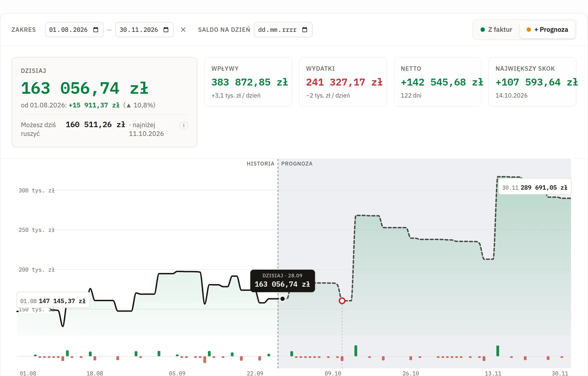This screenshot has width=588, height=376.
Task: Switch to Z faktur mode
Action: tap(496, 30)
